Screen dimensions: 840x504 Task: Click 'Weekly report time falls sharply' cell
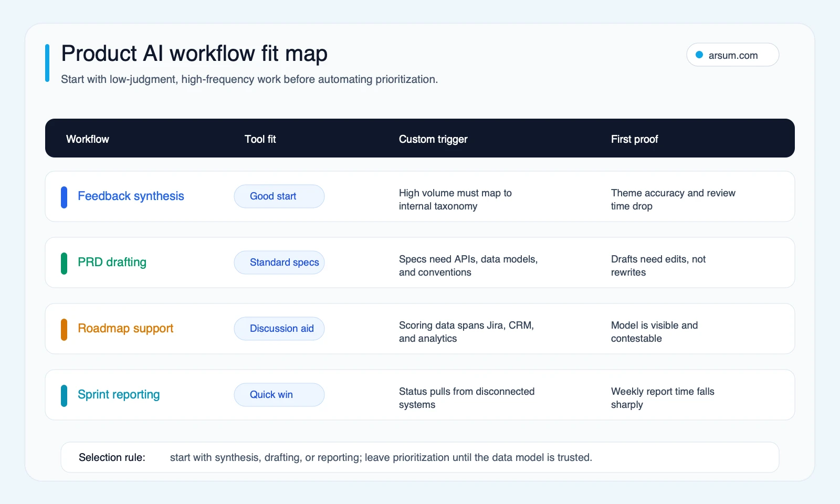click(x=663, y=398)
